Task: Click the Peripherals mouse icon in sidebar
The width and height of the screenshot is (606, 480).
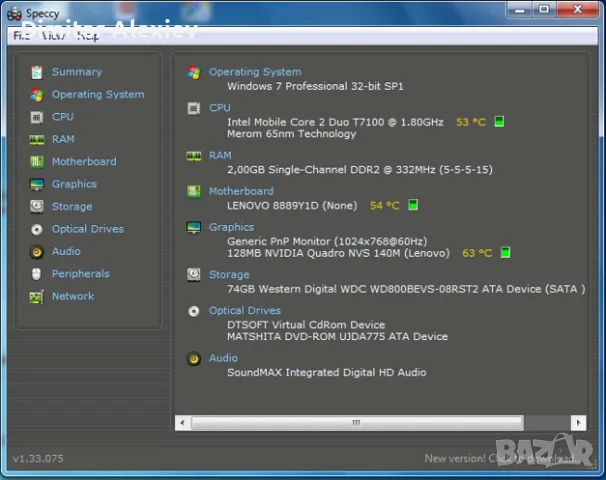Action: coord(36,274)
